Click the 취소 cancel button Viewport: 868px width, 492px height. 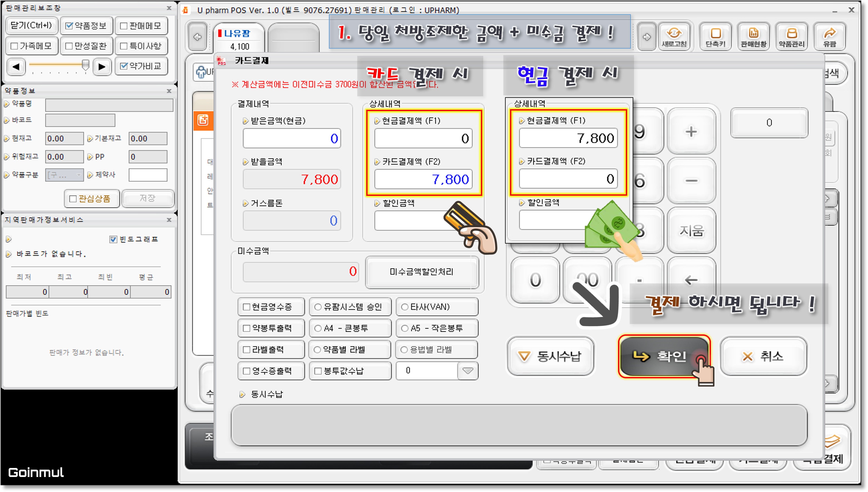[x=763, y=356]
